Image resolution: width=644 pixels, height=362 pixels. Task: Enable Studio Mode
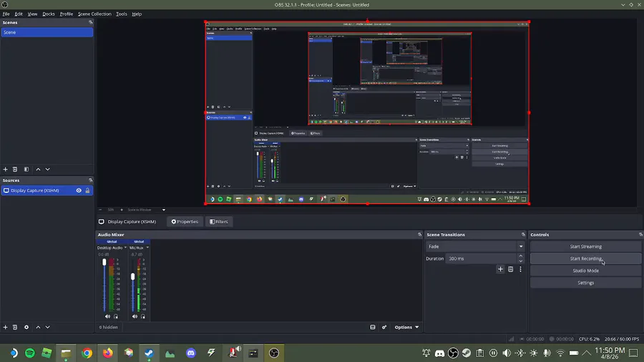coord(585,270)
